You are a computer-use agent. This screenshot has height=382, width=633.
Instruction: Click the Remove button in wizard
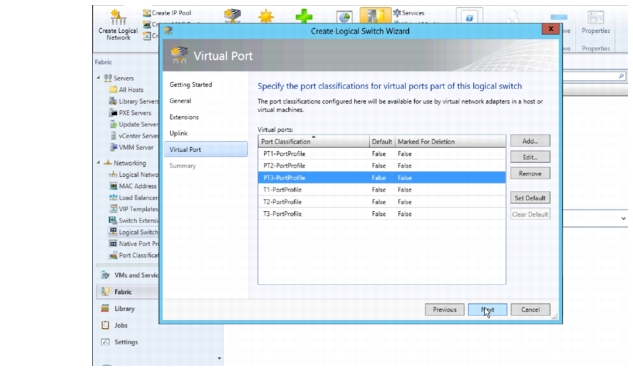pyautogui.click(x=530, y=173)
